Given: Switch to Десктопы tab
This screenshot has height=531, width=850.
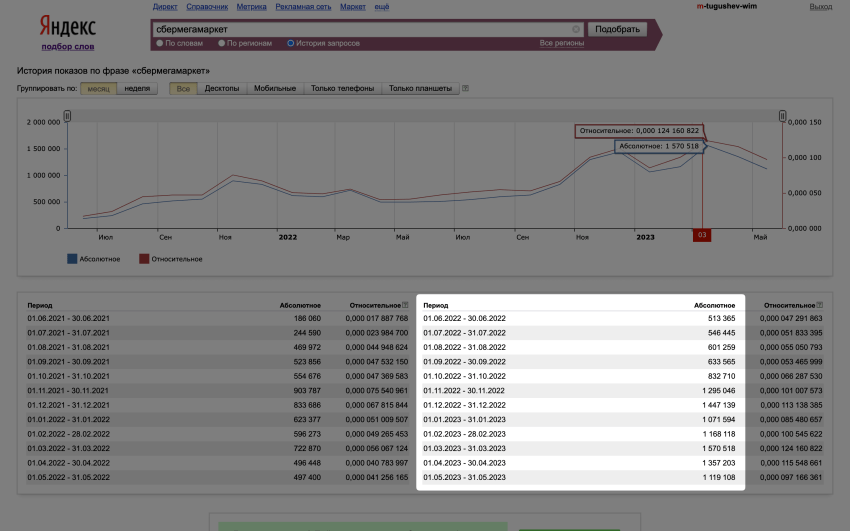Looking at the screenshot, I should coord(222,88).
